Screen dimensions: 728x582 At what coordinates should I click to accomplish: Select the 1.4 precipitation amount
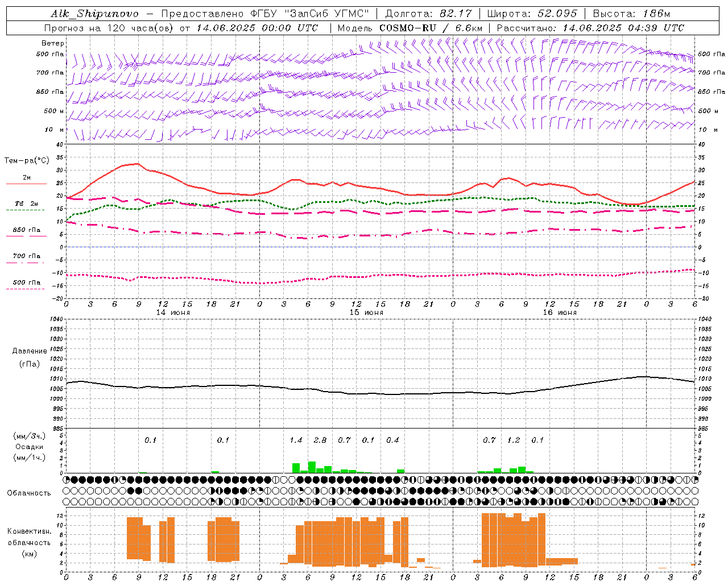pos(296,440)
